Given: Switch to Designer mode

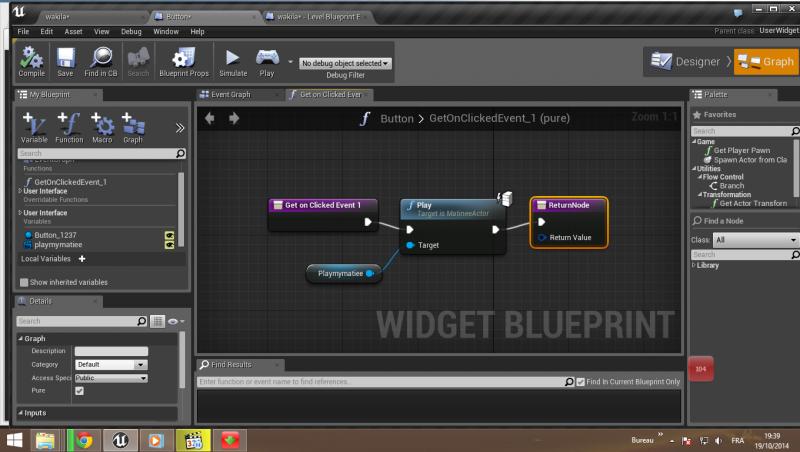Looking at the screenshot, I should pyautogui.click(x=686, y=62).
